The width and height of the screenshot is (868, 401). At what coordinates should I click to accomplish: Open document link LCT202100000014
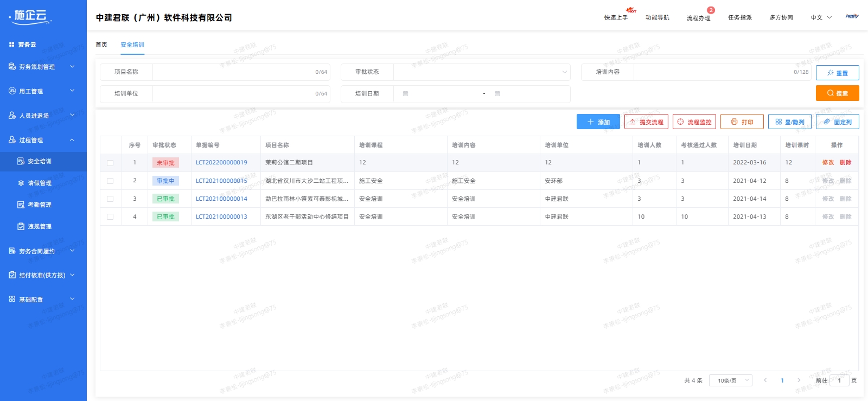coord(221,199)
